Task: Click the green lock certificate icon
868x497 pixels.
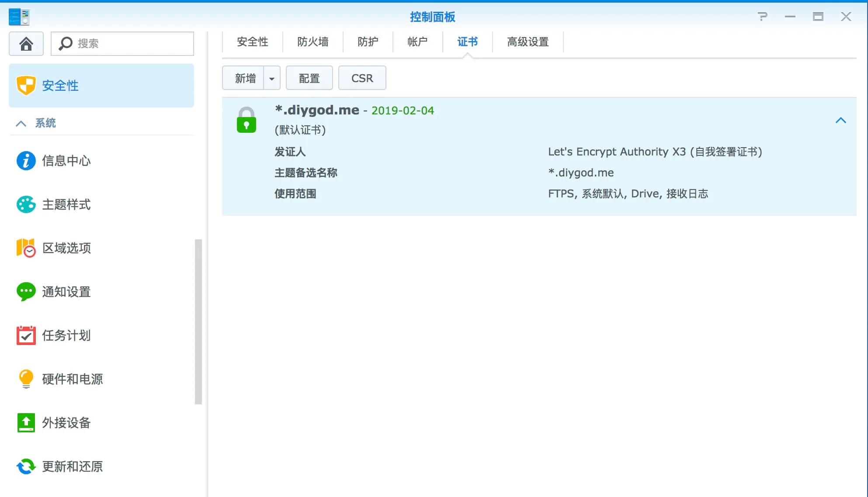Action: pyautogui.click(x=246, y=120)
